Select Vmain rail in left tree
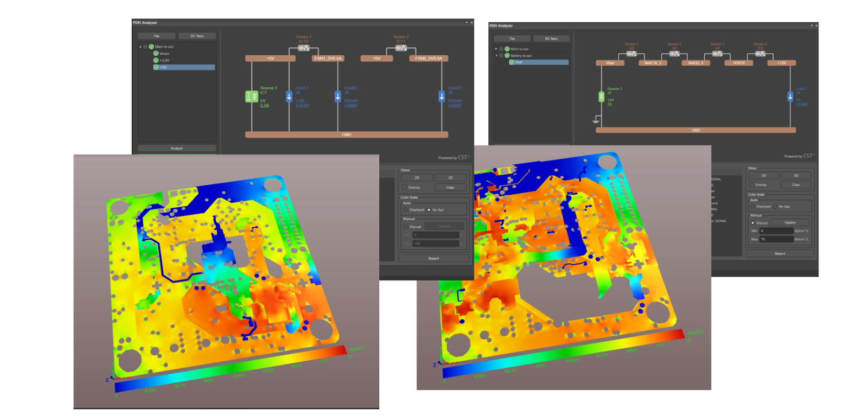The width and height of the screenshot is (868, 416). (x=164, y=53)
